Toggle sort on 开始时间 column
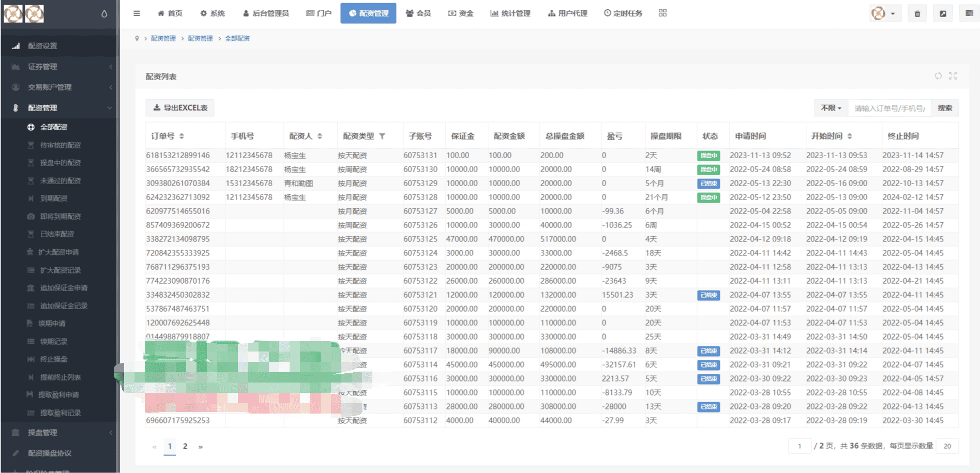Image resolution: width=980 pixels, height=473 pixels. [x=850, y=136]
